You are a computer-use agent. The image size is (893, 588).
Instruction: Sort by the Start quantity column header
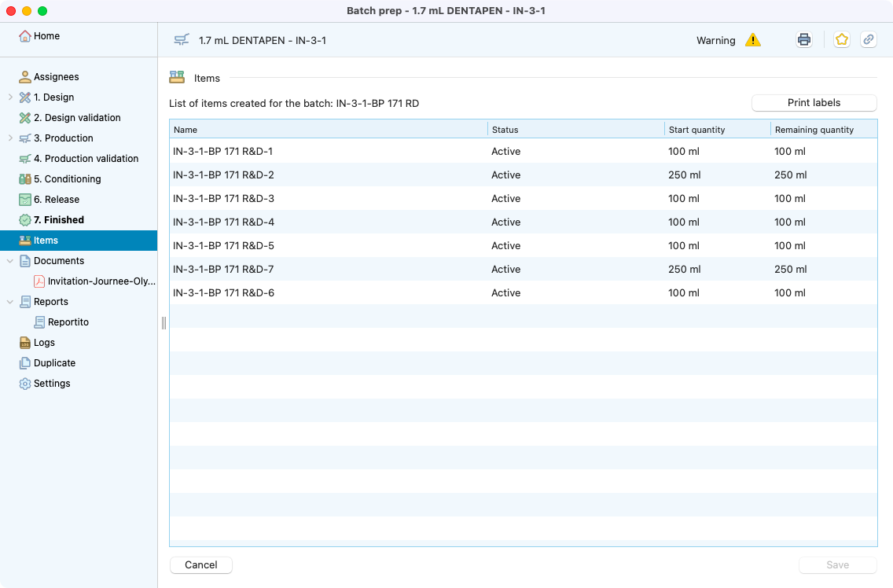point(717,130)
